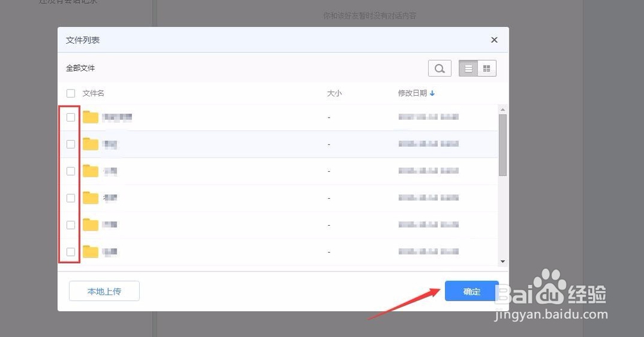
Task: Open the search icon in file list dialog
Action: (x=439, y=68)
